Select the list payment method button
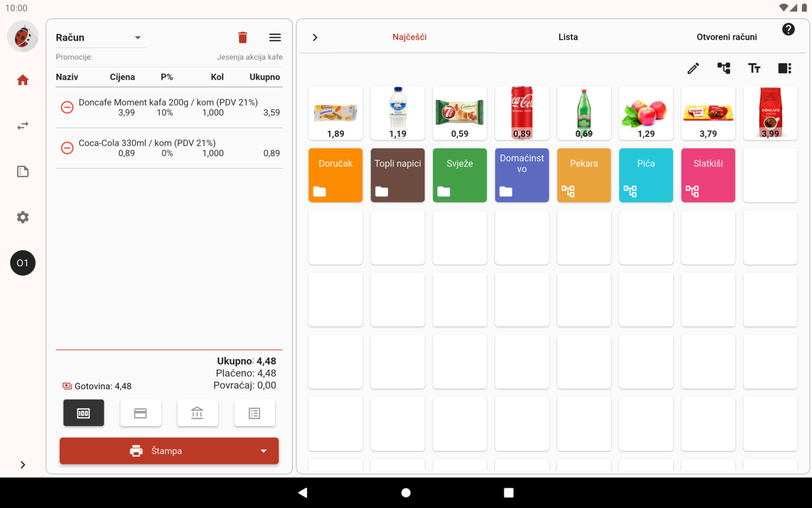 click(x=254, y=413)
